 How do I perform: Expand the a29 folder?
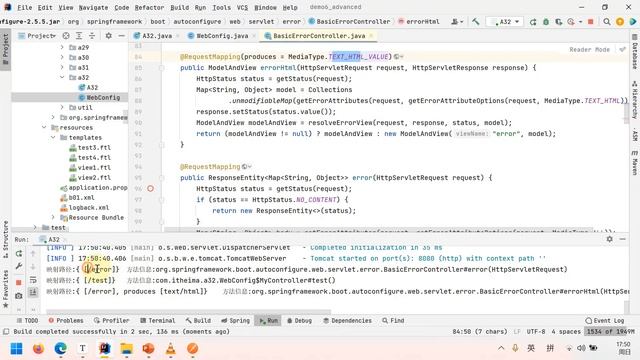[62, 47]
